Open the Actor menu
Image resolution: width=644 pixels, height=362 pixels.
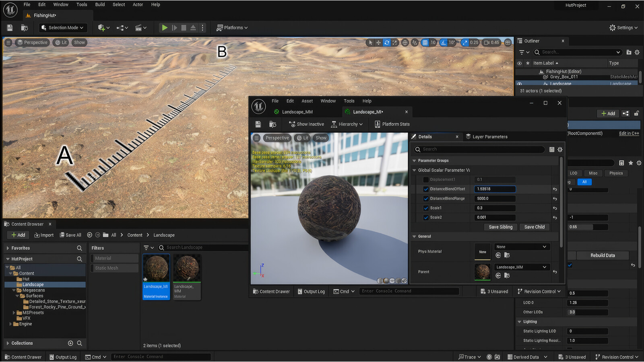[138, 4]
